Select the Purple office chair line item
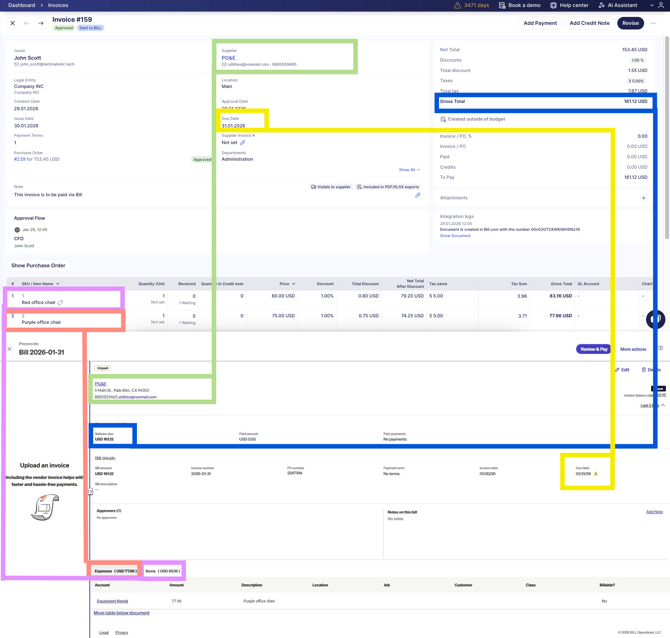Screen dimensions: 670x638 click(x=41, y=322)
